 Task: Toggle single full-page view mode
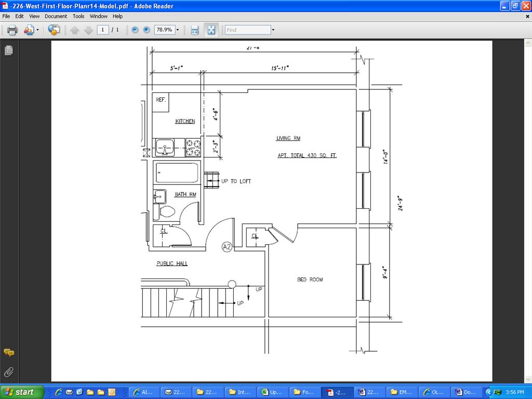click(x=211, y=30)
